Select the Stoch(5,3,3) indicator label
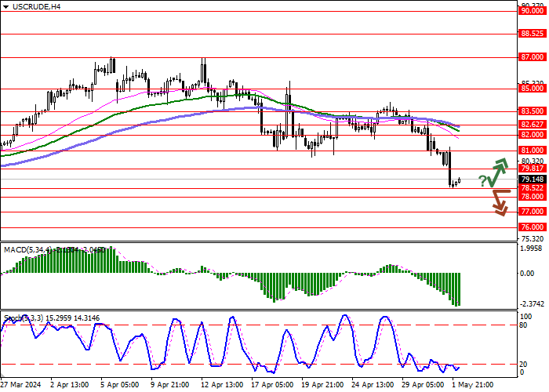This screenshot has height=392, width=549. pyautogui.click(x=24, y=318)
